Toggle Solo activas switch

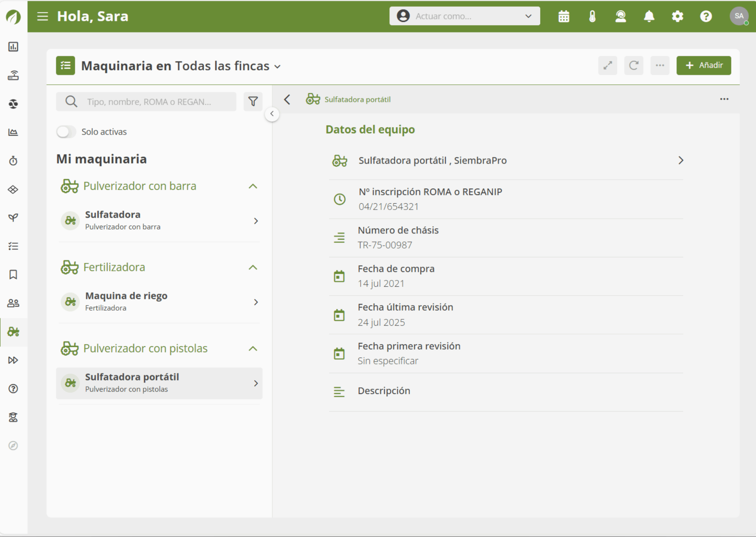click(66, 132)
